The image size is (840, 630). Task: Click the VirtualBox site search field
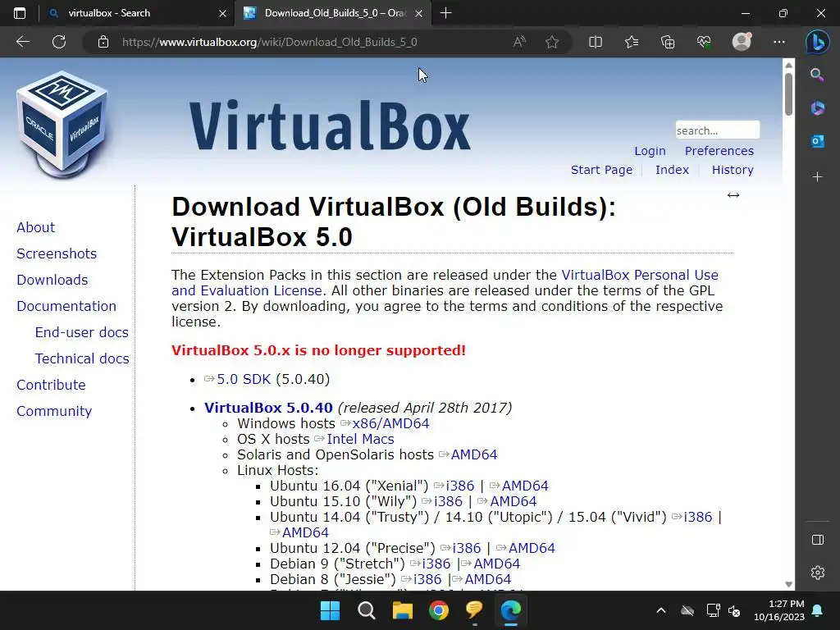coord(717,130)
